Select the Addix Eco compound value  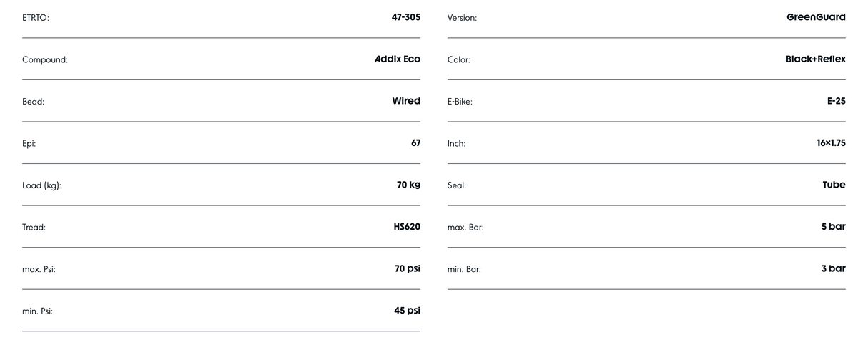393,59
